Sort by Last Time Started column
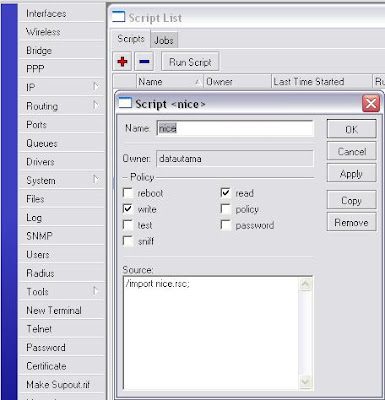Image resolution: width=385 pixels, height=400 pixels. point(321,81)
